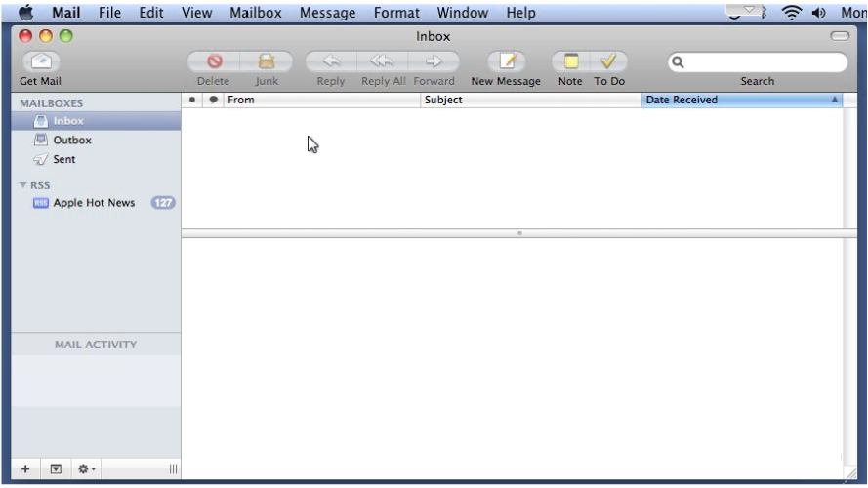
Task: Open the Mail application menu
Action: pos(66,12)
